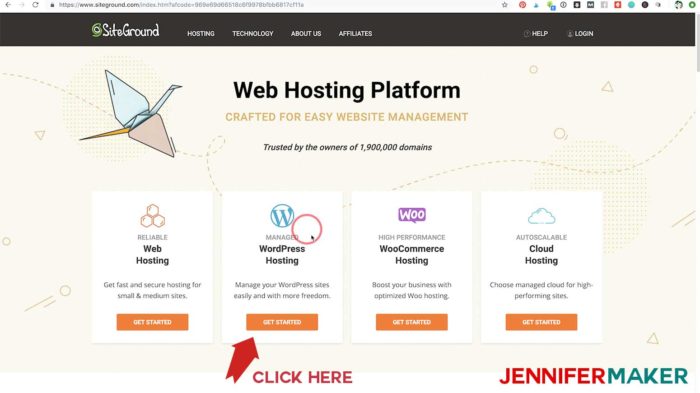Click 'Manage your WordPress sites' description
Screen dimensions: 700x393
[282, 290]
